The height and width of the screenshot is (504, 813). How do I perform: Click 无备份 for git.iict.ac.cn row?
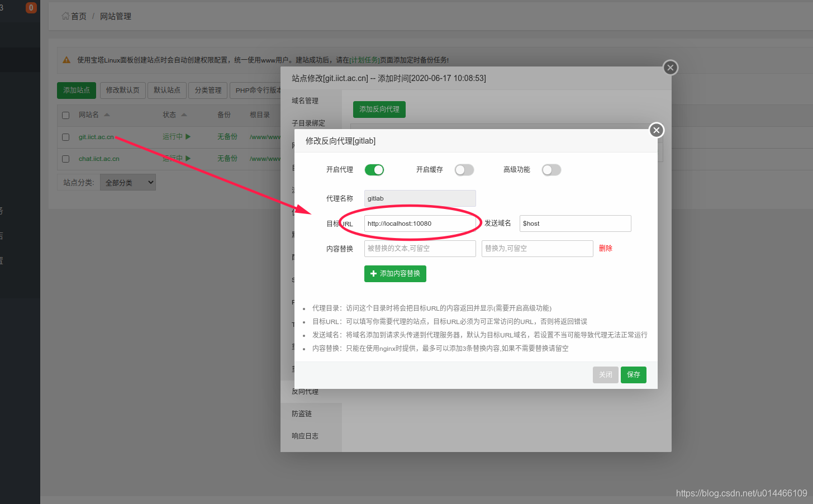click(227, 136)
